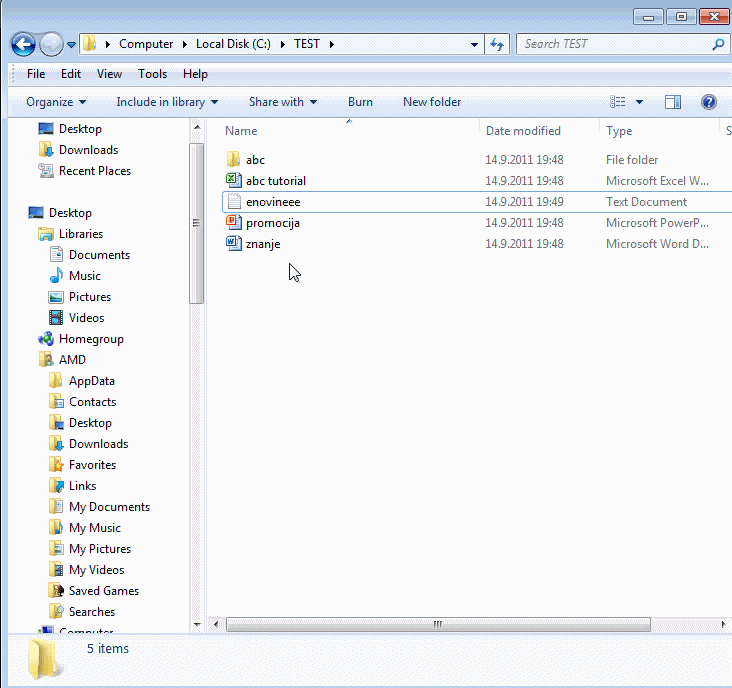The width and height of the screenshot is (732, 688).
Task: Open the Tools menu
Action: click(x=152, y=74)
